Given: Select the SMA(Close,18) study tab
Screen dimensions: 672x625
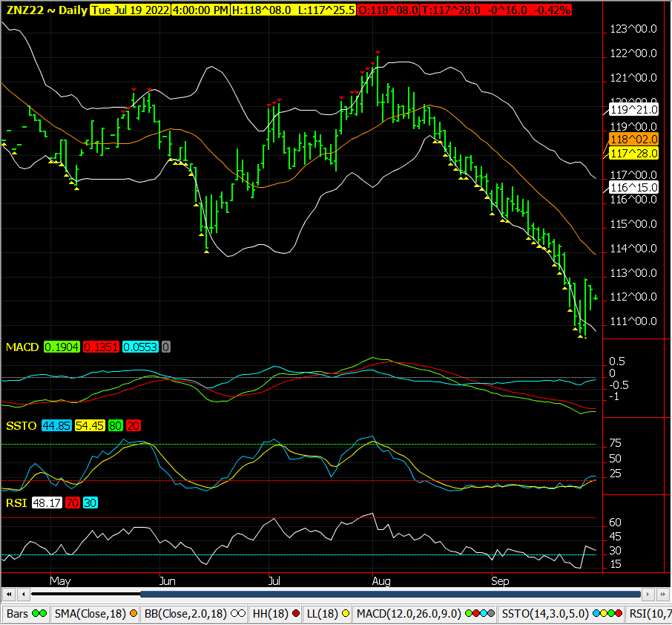Looking at the screenshot, I should 96,614.
